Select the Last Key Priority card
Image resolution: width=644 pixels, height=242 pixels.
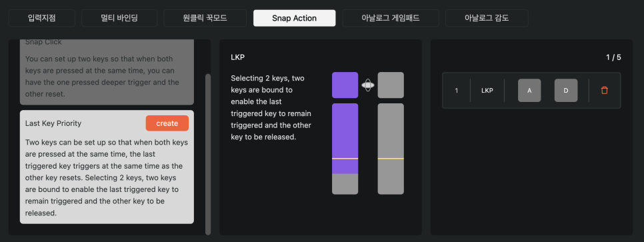click(107, 167)
